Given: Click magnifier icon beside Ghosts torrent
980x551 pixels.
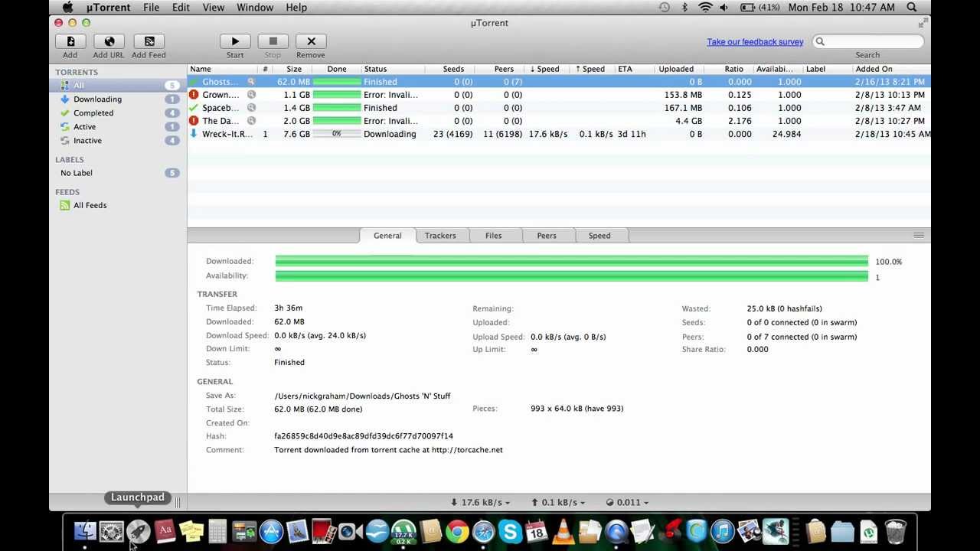Looking at the screenshot, I should 250,82.
